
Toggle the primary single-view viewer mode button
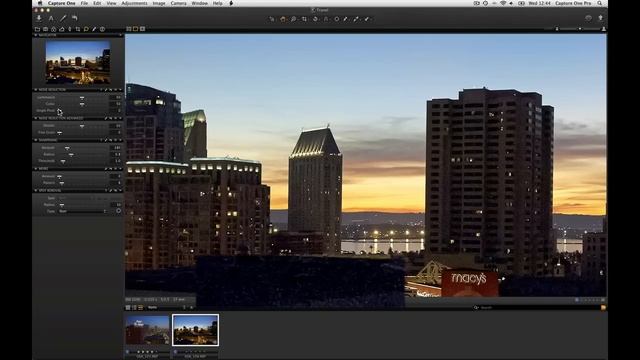coord(136,29)
